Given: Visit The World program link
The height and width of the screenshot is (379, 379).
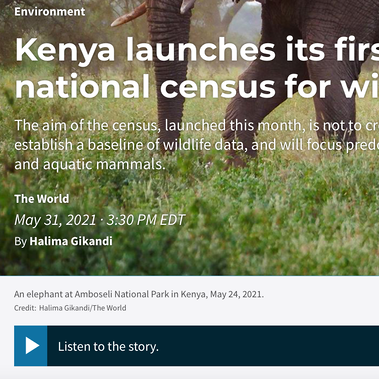Looking at the screenshot, I should 42,199.
